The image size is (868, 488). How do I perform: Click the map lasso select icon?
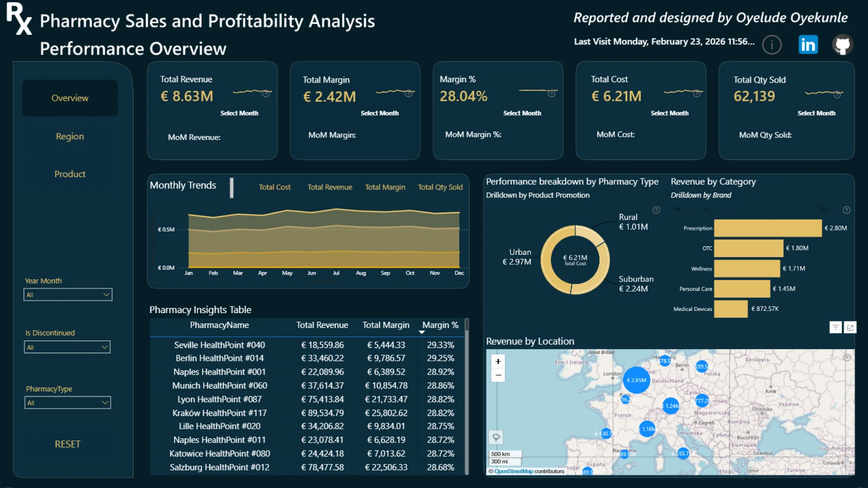(x=496, y=437)
